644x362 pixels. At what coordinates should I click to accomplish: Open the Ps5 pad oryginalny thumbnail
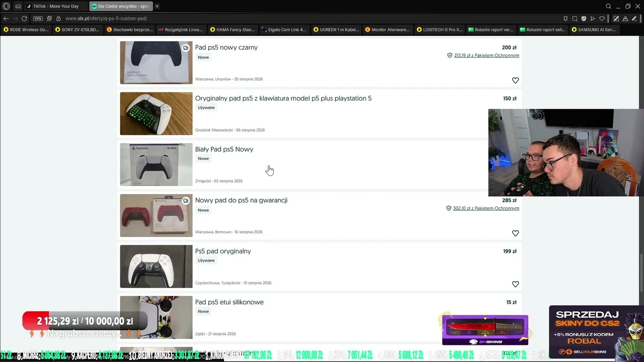156,266
